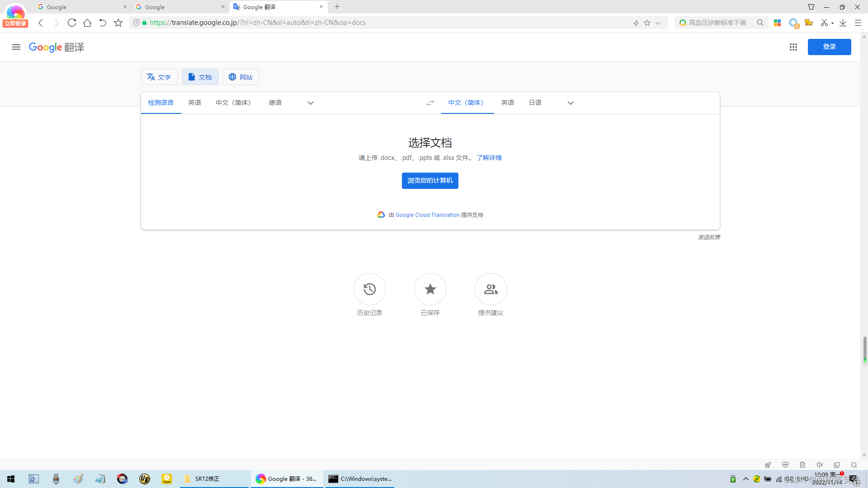
Task: Click Browse your computer (浏览您的计算机) button
Action: (x=429, y=181)
